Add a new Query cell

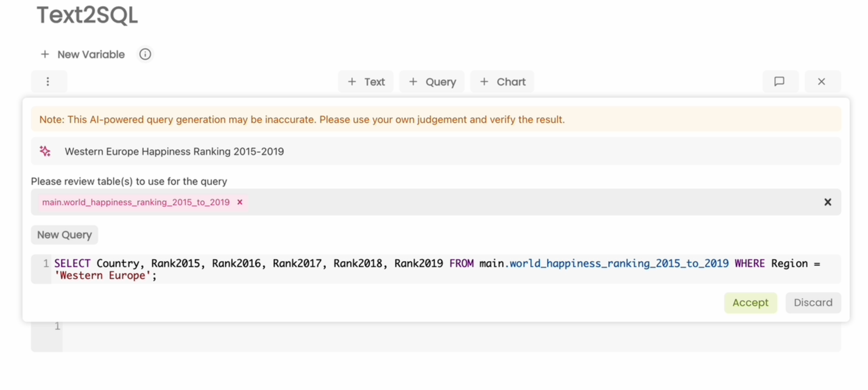432,82
